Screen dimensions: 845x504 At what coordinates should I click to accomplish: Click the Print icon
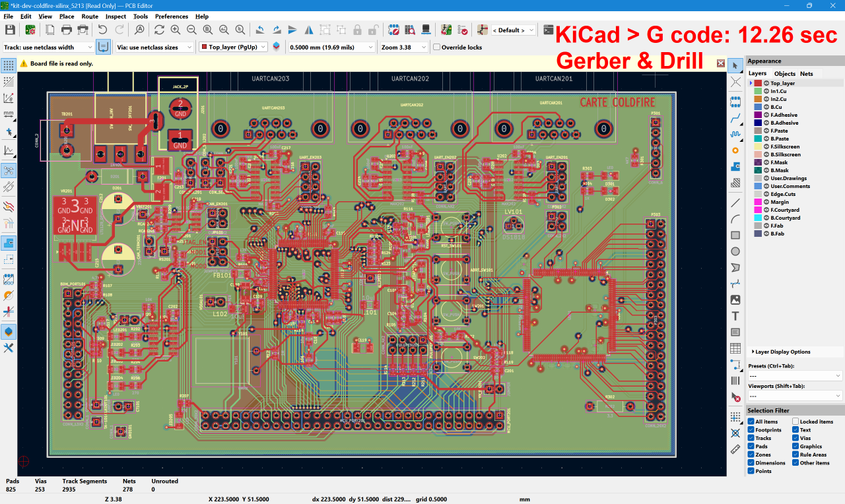click(67, 30)
